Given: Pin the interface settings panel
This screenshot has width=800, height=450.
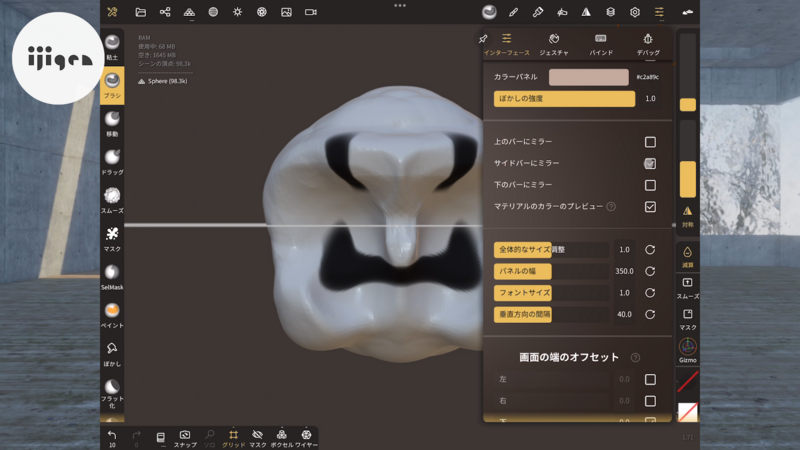Looking at the screenshot, I should point(483,39).
